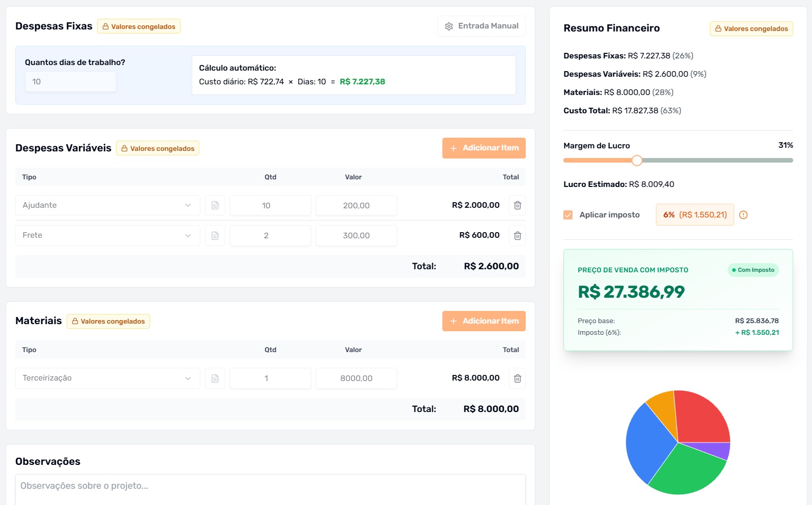The height and width of the screenshot is (505, 812).
Task: Click the Margem de Lucro slider handle
Action: point(637,161)
